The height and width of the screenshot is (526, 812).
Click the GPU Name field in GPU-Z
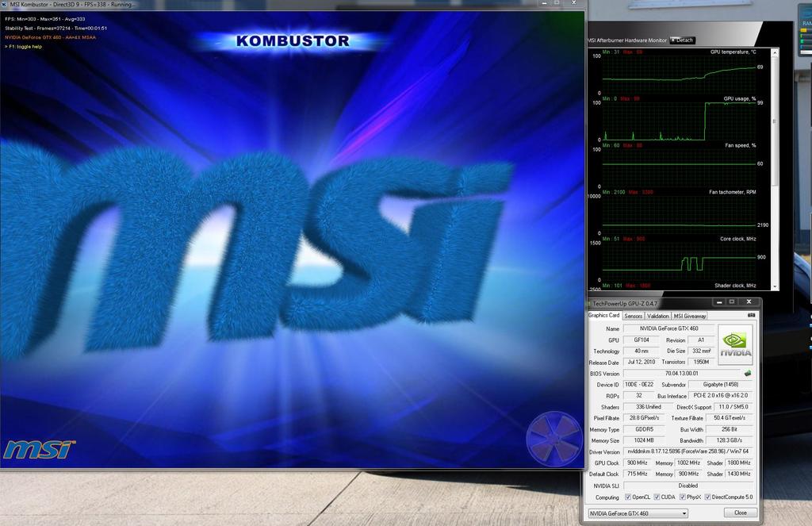(668, 328)
